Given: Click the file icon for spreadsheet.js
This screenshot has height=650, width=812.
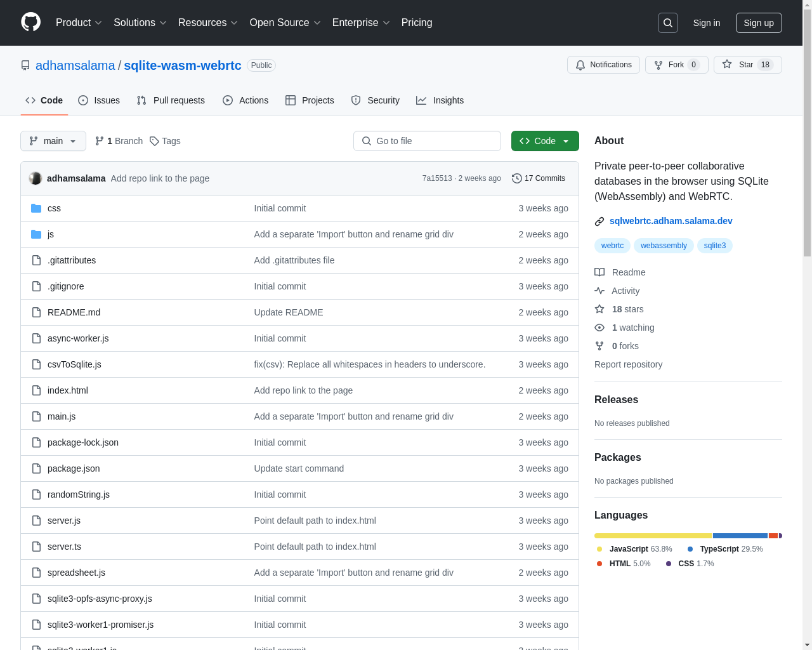Looking at the screenshot, I should (x=36, y=573).
